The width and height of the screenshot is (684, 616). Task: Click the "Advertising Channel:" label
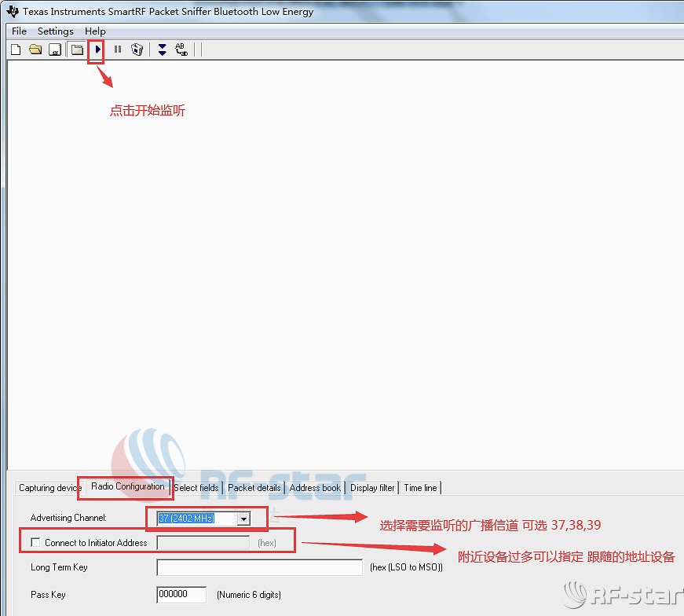click(x=68, y=518)
